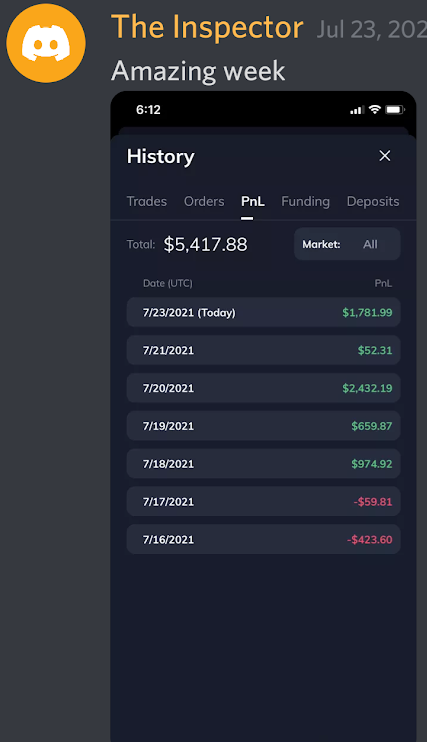427x742 pixels.
Task: Tap the cellular signal bars icon
Action: coord(357,110)
